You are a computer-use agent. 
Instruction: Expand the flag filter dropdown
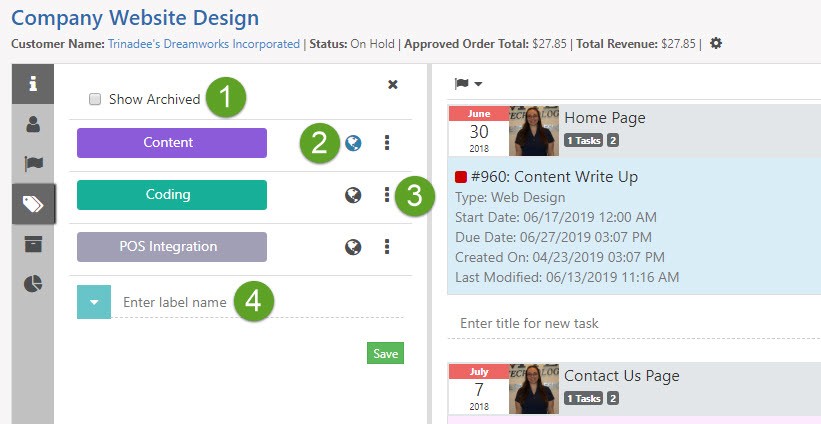(x=469, y=83)
